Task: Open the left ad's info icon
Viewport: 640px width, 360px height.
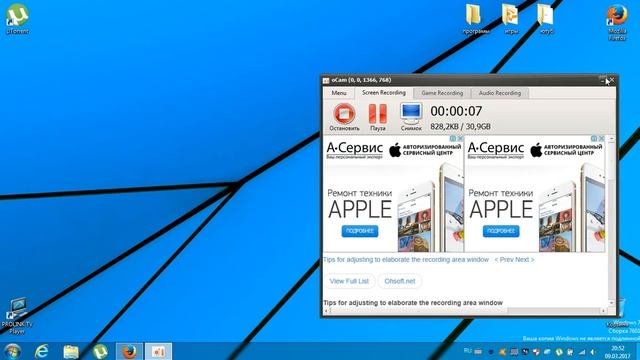Action: 453,139
